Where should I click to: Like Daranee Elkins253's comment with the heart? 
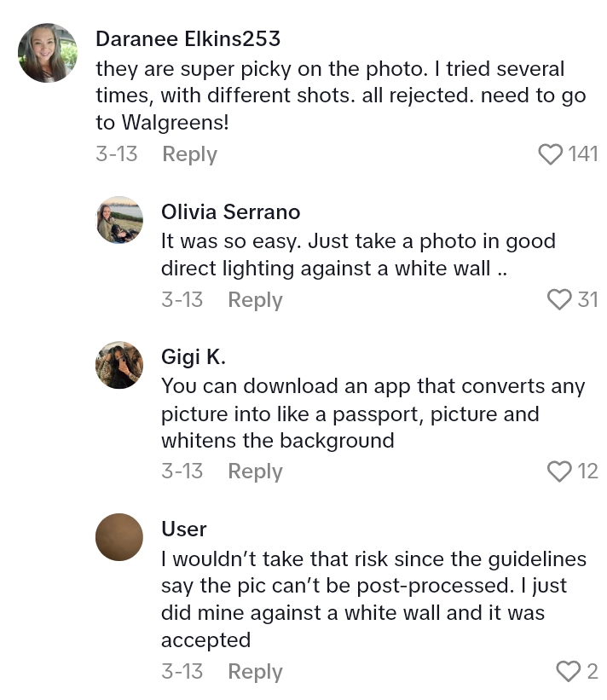tap(552, 154)
